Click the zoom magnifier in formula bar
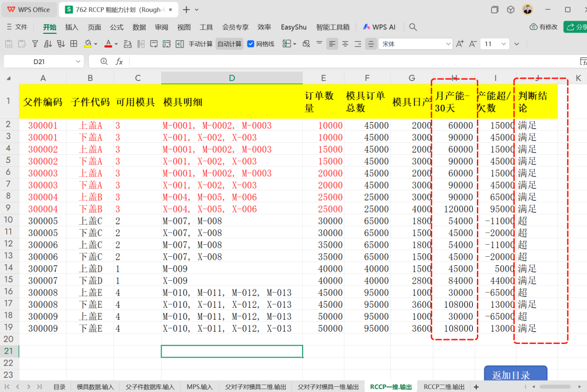The width and height of the screenshot is (587, 392). point(104,61)
